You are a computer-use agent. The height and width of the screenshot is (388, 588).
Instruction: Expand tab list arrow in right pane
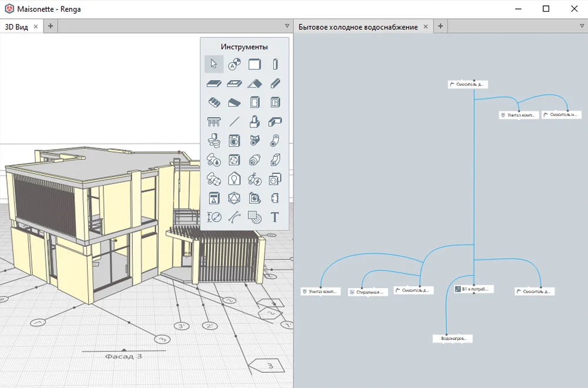point(581,26)
